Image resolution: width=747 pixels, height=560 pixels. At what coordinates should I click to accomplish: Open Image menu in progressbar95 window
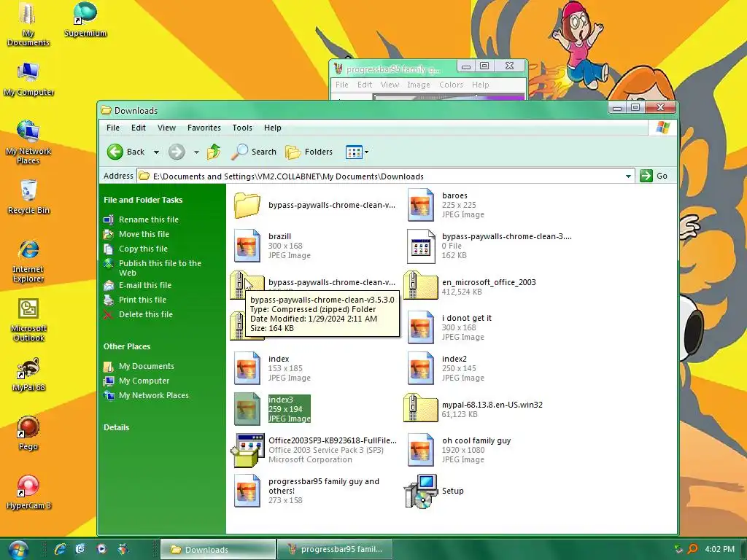coord(418,85)
